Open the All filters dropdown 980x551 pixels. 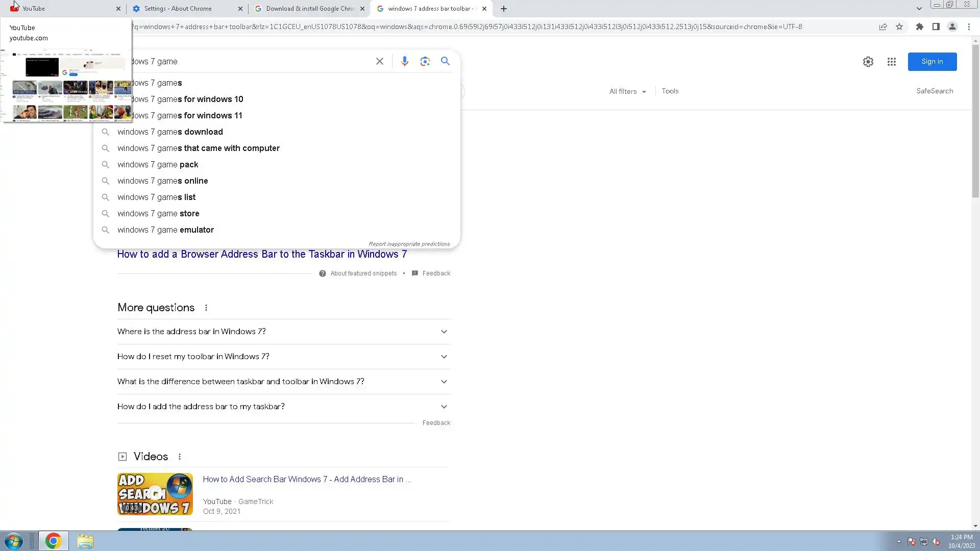pos(627,91)
